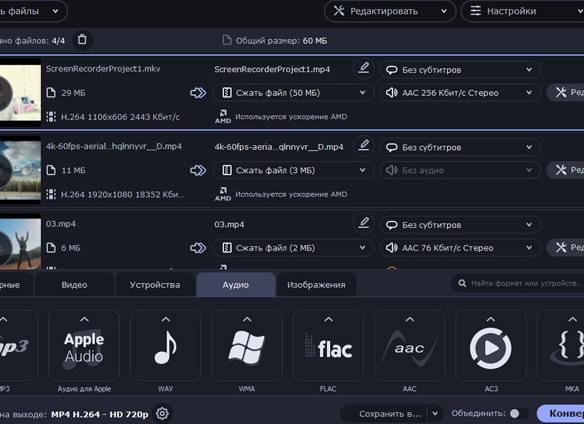Click file size icon next to 11 МБ
The height and width of the screenshot is (424, 584).
pos(51,170)
